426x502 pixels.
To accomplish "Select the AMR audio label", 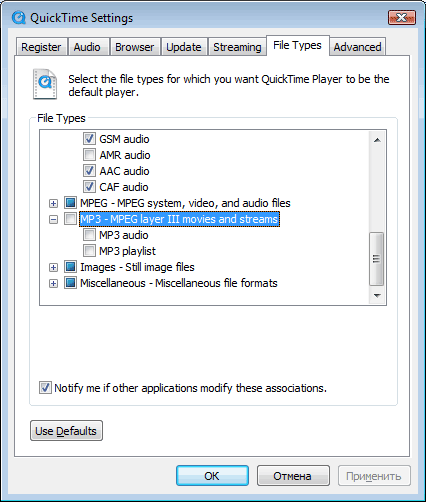I will [125, 155].
